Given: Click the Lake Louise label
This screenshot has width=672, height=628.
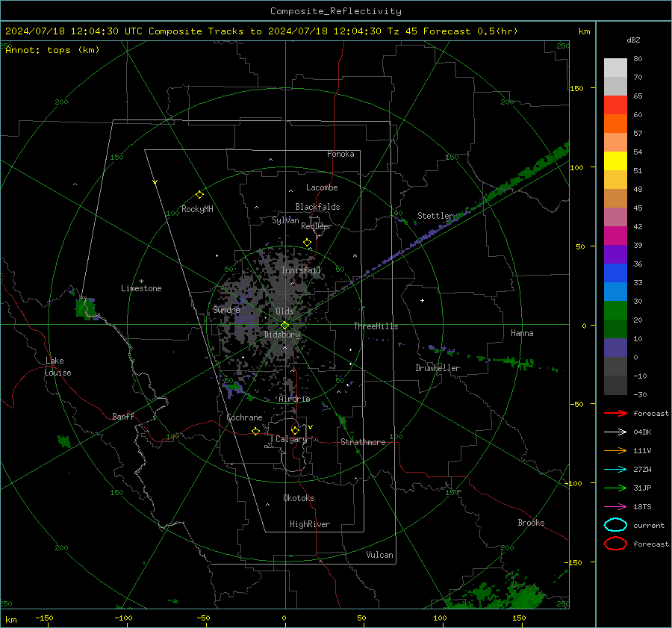Looking at the screenshot, I should (57, 367).
